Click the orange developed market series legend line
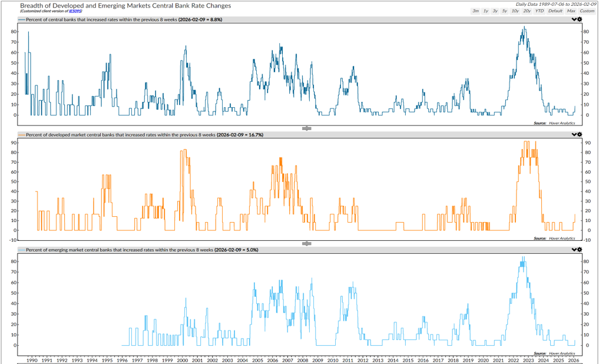The height and width of the screenshot is (364, 599). [x=22, y=135]
